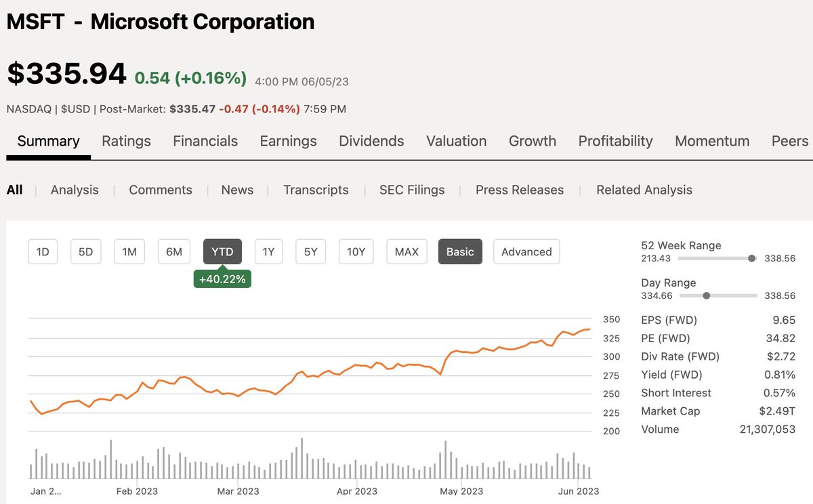Filter feed by All

pos(14,190)
